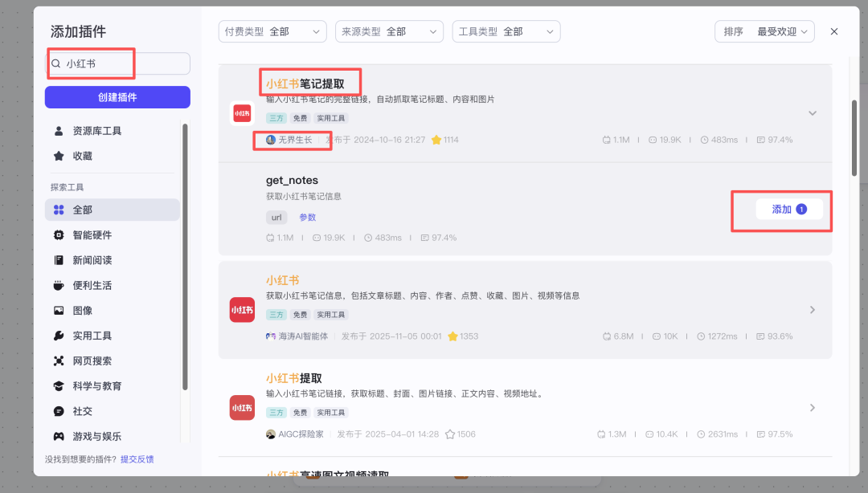Select the 游戏与娱乐 category
868x493 pixels.
(113, 437)
